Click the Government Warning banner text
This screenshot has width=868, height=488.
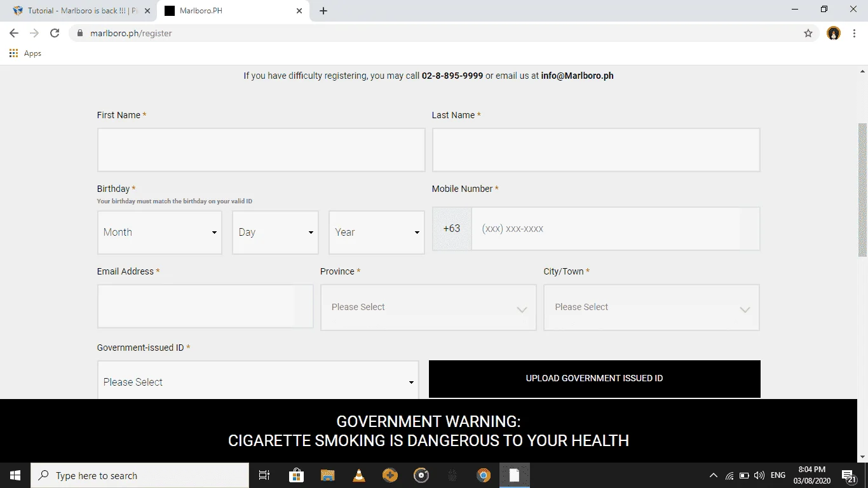(428, 431)
